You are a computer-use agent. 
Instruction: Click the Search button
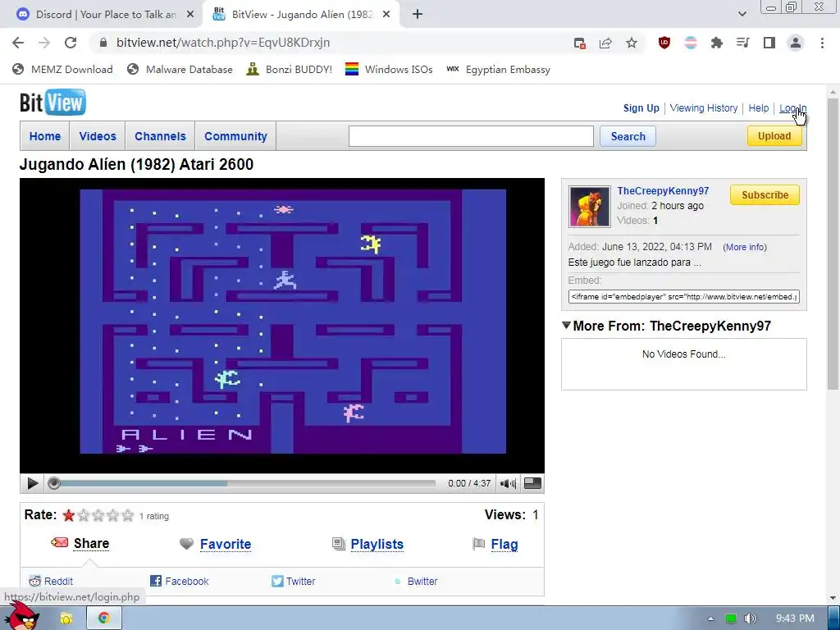(628, 136)
